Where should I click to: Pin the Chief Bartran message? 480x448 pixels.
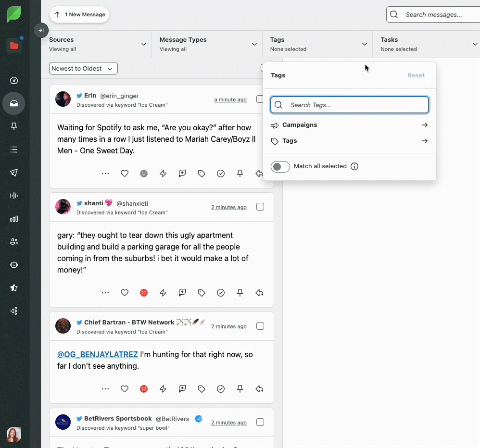click(x=240, y=389)
